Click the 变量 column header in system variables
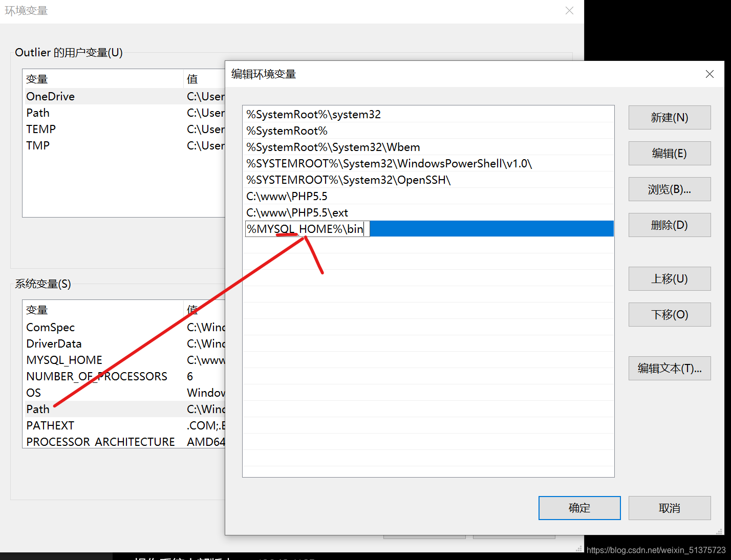This screenshot has height=560, width=731. [x=103, y=310]
